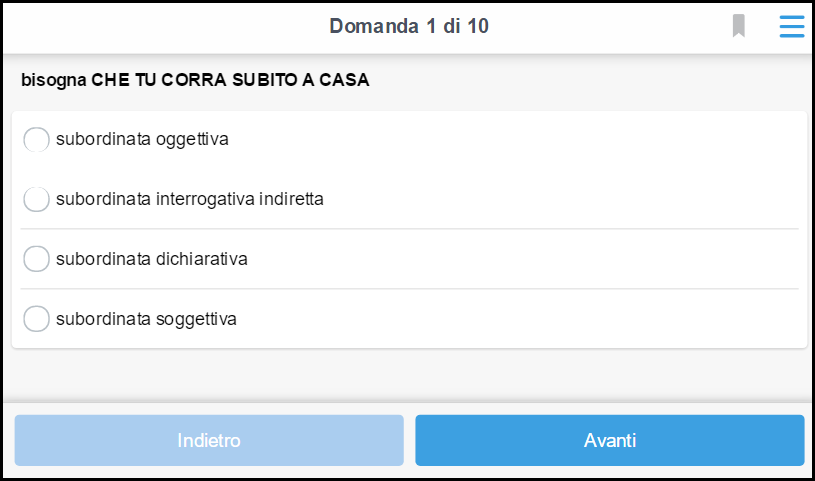Click the question text 'bisogna CHE TU CORRA'
Image resolution: width=815 pixels, height=481 pixels.
click(124, 80)
